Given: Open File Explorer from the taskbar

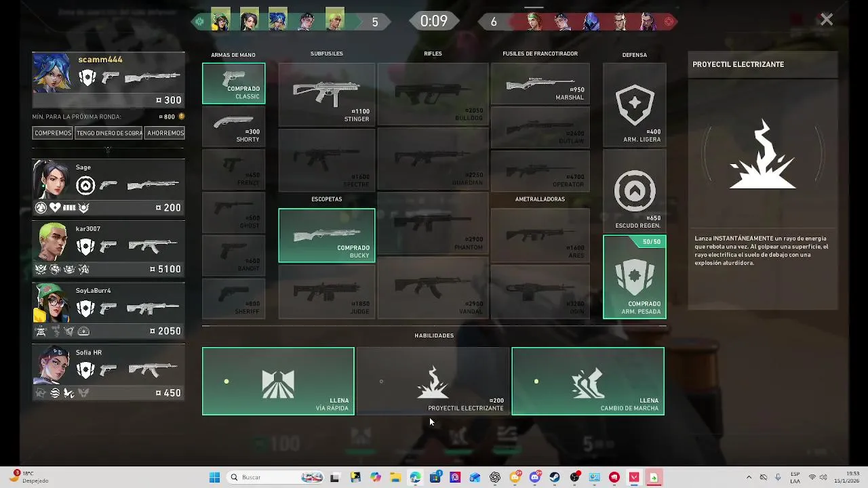Looking at the screenshot, I should pyautogui.click(x=395, y=477).
